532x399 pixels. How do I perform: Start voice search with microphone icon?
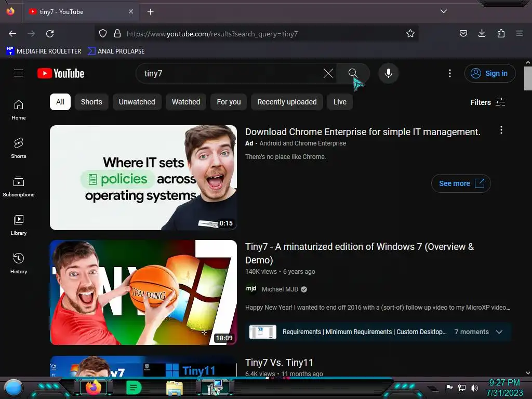coord(389,73)
